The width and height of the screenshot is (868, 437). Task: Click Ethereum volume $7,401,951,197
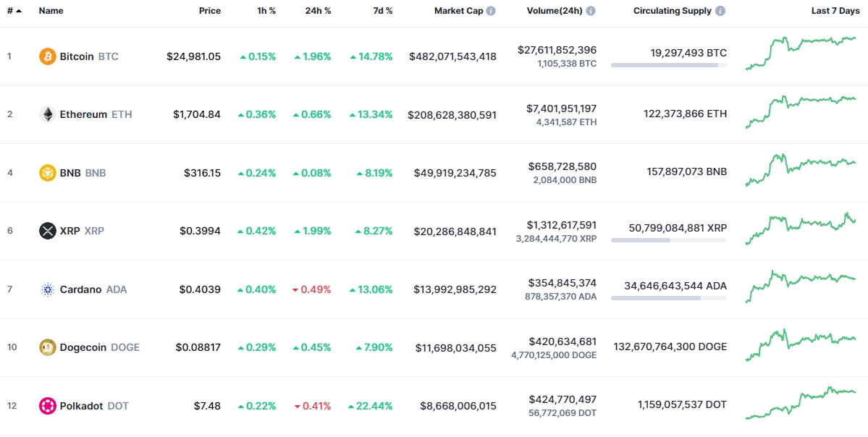click(562, 109)
